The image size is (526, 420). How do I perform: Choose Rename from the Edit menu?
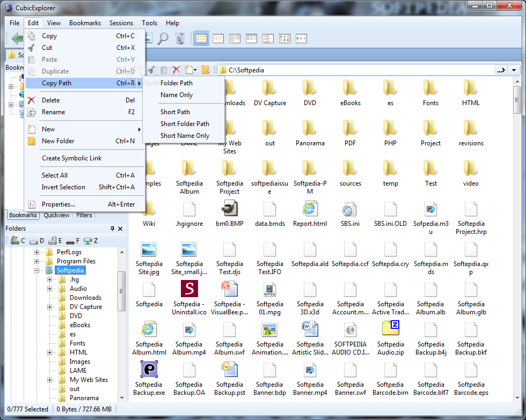(x=85, y=112)
